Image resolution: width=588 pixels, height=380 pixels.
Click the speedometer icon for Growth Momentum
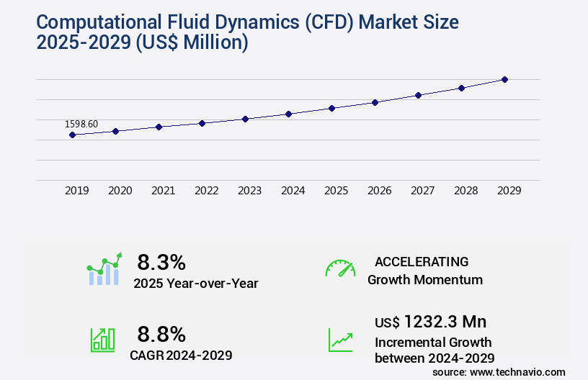click(340, 269)
